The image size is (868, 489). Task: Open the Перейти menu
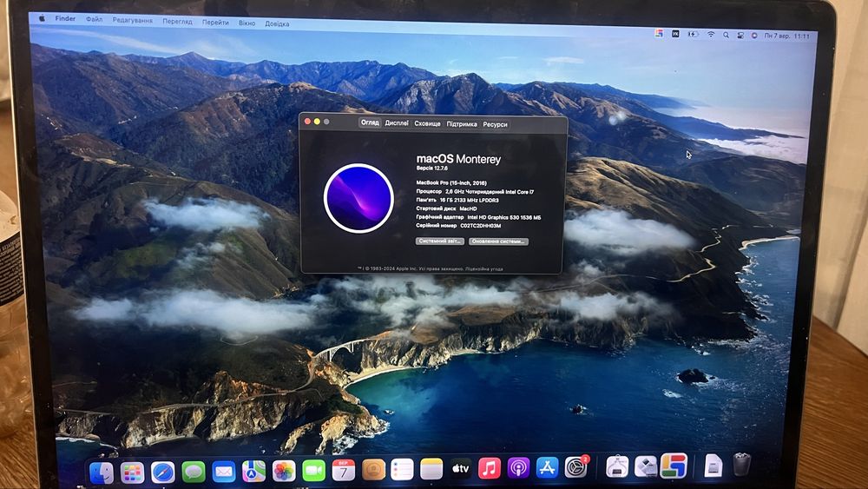click(215, 23)
